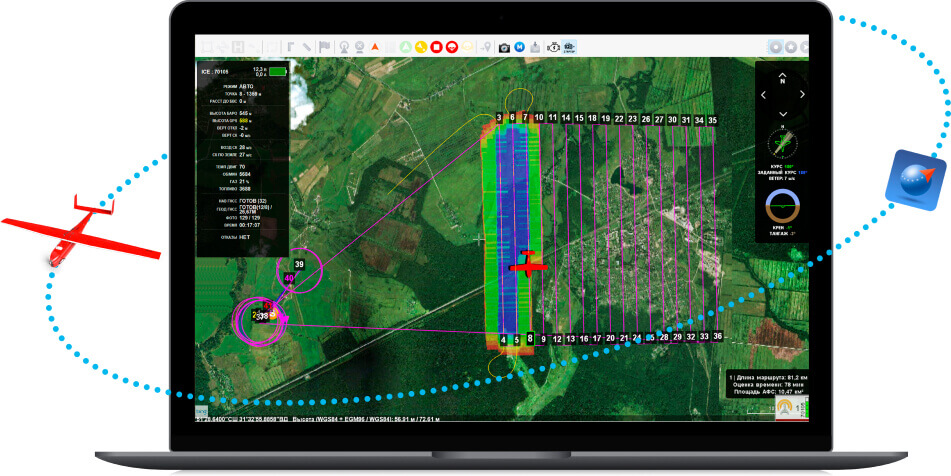Click the red aircraft on the map
Viewport: 951px width, 476px height.
tap(527, 266)
